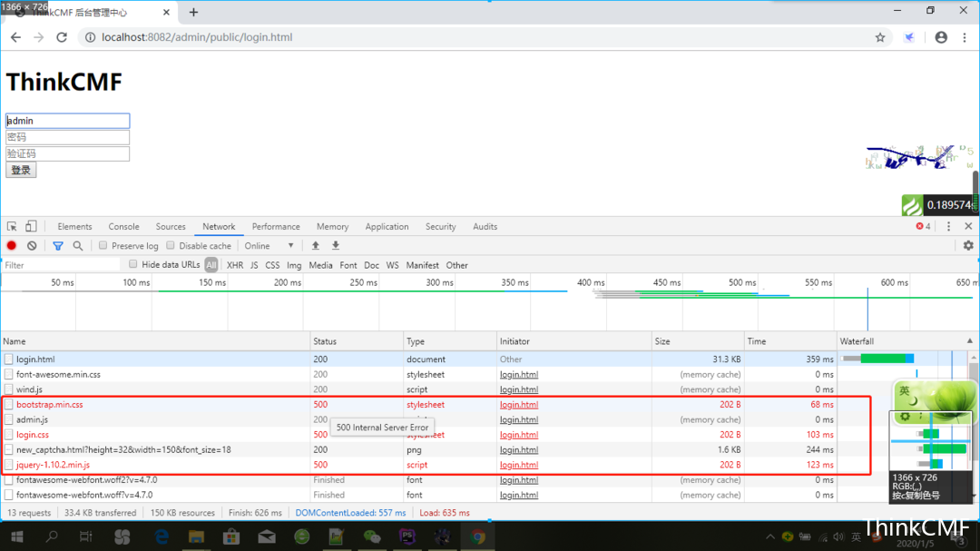Open the site information icon in the address bar
The image size is (980, 551).
[x=90, y=37]
